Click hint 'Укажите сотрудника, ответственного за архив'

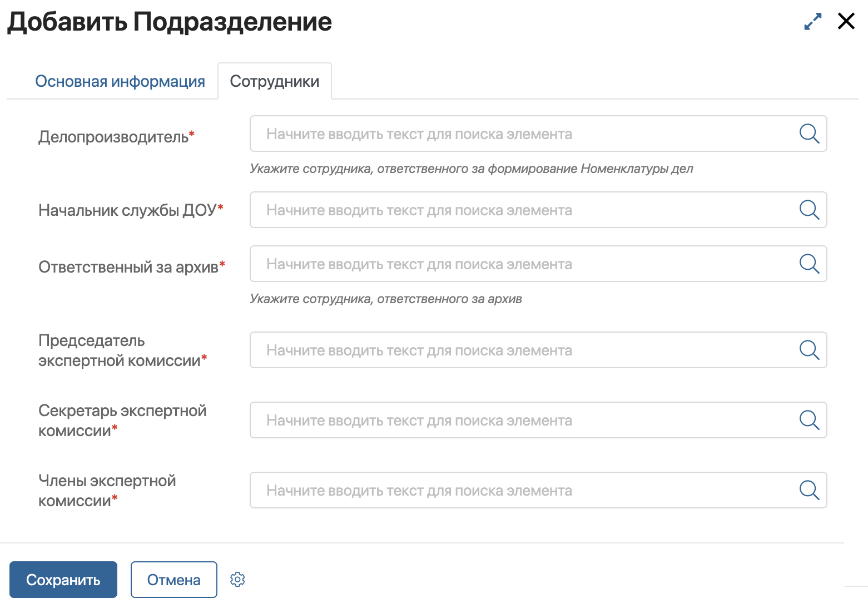pos(386,299)
